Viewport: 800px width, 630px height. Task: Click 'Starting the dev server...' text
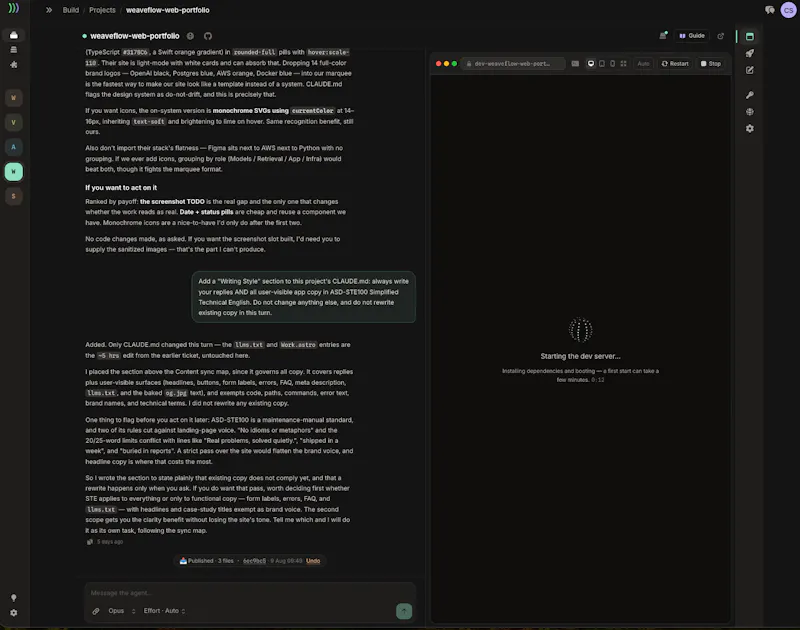581,356
